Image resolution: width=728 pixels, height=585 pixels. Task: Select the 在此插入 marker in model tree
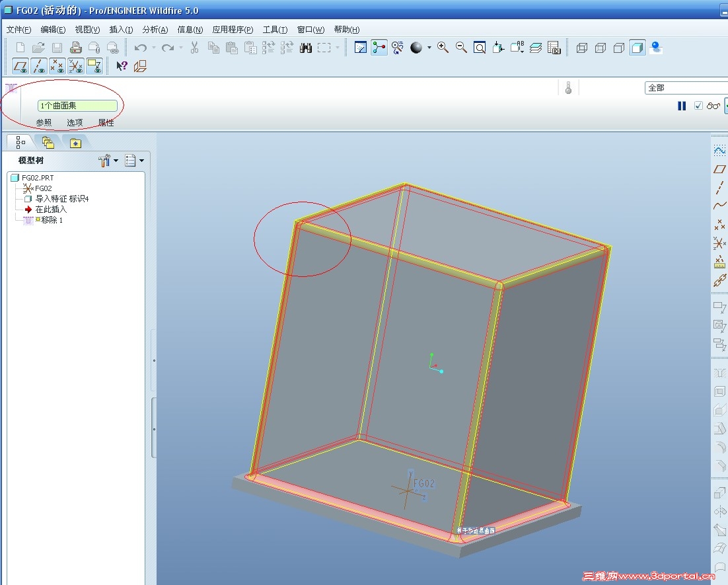tap(51, 210)
